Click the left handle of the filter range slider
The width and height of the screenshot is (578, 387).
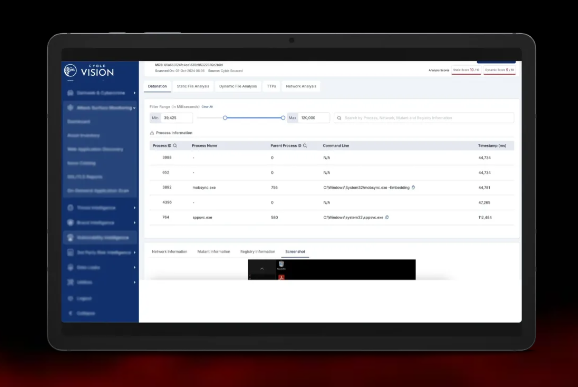tap(225, 118)
